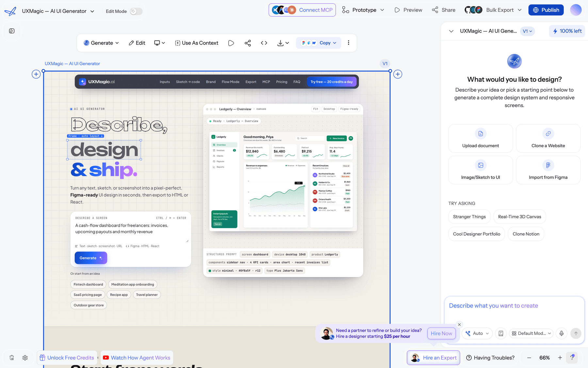Click Having Troubles? link
This screenshot has width=588, height=368.
[490, 358]
